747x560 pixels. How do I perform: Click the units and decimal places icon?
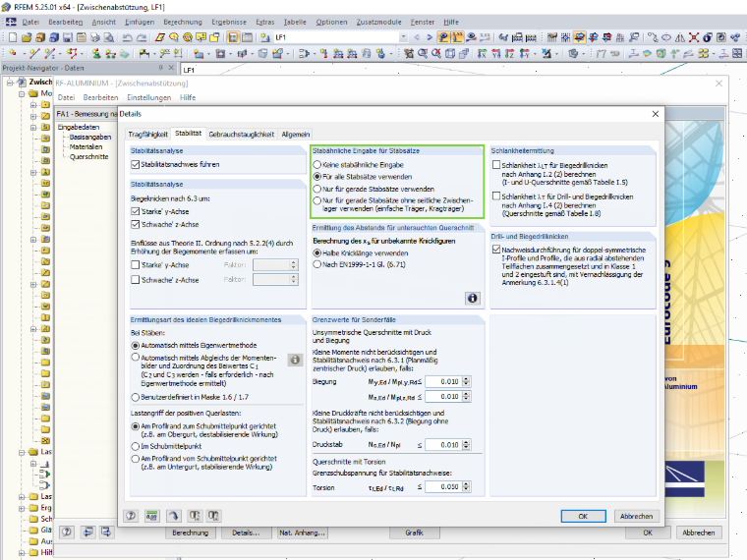tap(152, 516)
